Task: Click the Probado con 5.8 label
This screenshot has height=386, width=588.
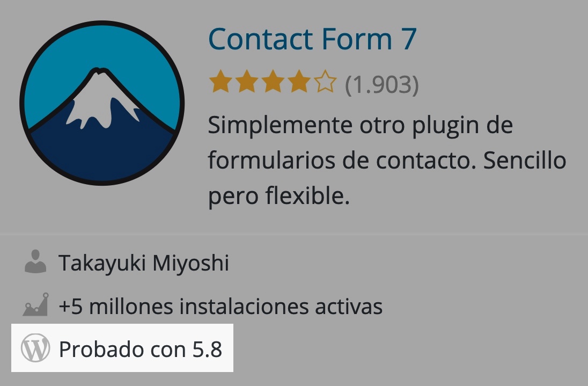Action: [141, 349]
